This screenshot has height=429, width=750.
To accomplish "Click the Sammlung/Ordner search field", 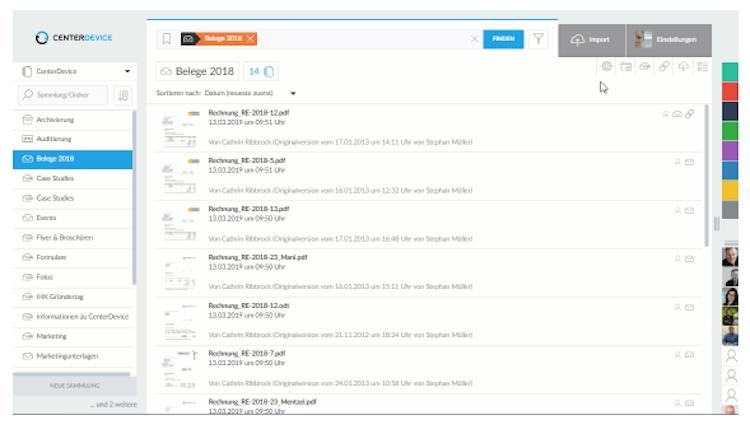I will pyautogui.click(x=63, y=95).
